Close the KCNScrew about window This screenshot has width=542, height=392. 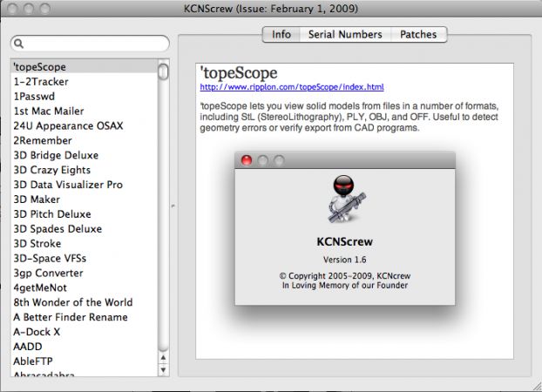247,160
